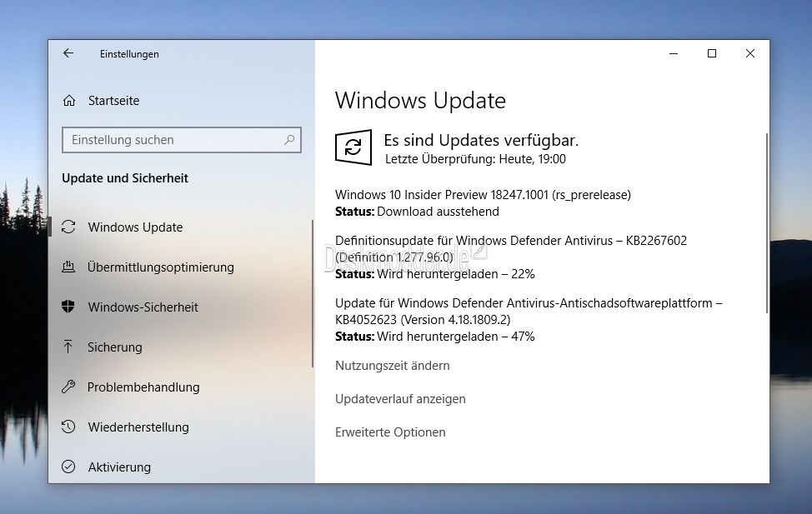Click the Windows-Sicherheit shield icon

click(68, 307)
